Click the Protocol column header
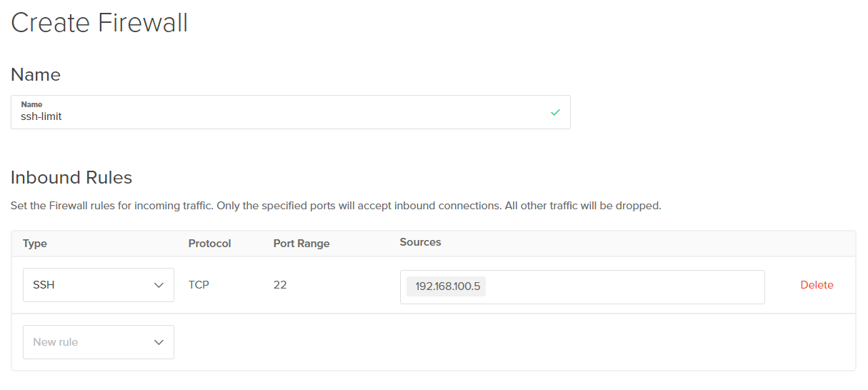Image resolution: width=868 pixels, height=390 pixels. coord(209,244)
